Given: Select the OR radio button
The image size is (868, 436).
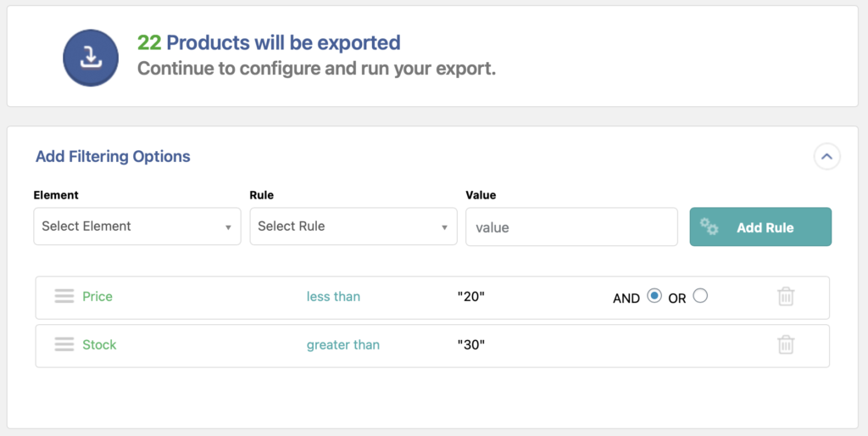Looking at the screenshot, I should (x=699, y=296).
